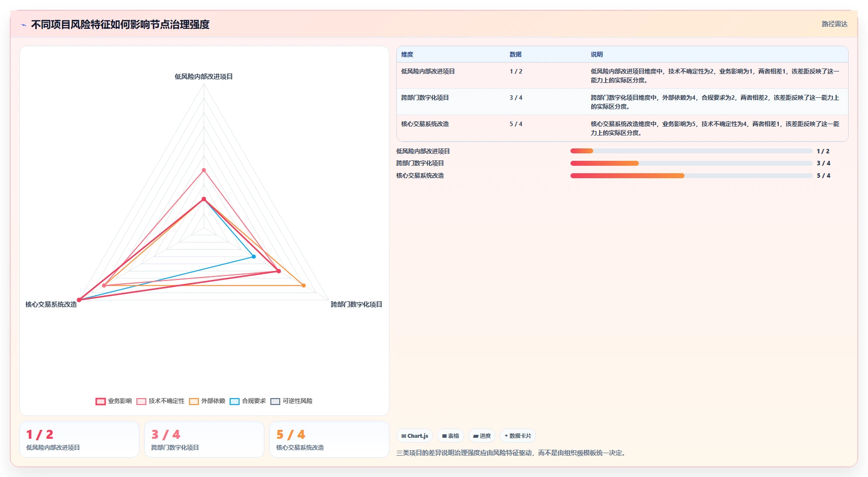Click the table value 3 / 4
This screenshot has height=477, width=868.
(x=516, y=98)
